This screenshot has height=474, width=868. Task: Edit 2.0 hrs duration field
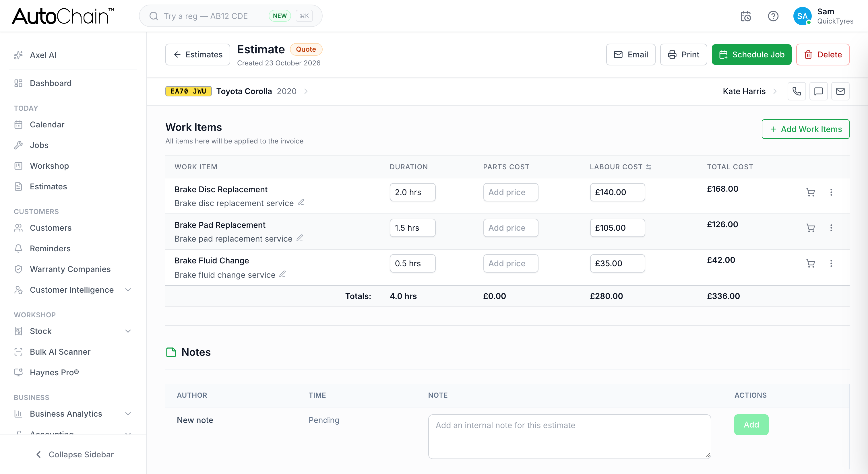412,192
